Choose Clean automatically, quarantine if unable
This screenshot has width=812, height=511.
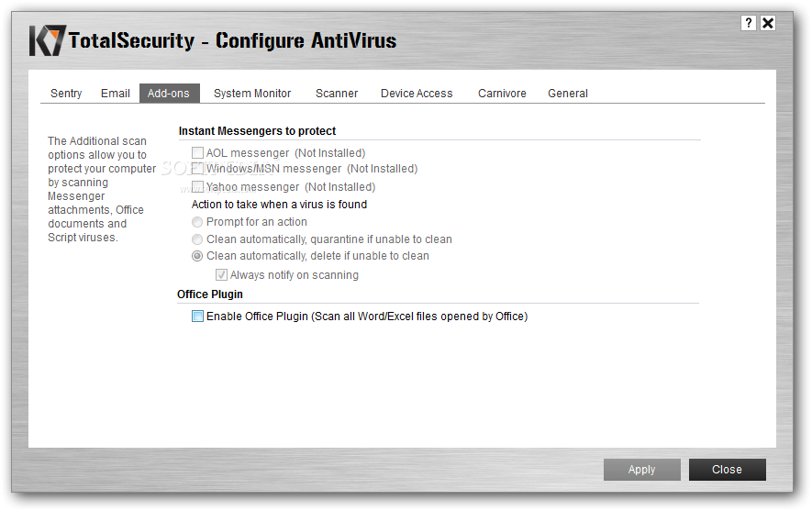(x=197, y=239)
